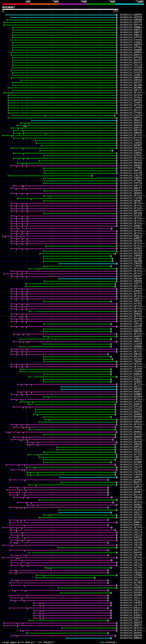
Task: Open hit UniRef100_A9RUW5
Action: pos(131,20)
